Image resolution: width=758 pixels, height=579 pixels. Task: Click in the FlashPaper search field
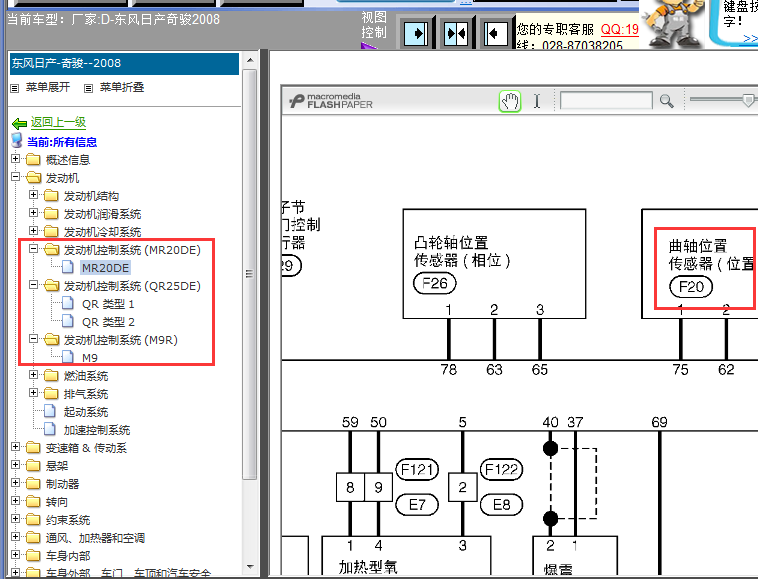(x=606, y=101)
